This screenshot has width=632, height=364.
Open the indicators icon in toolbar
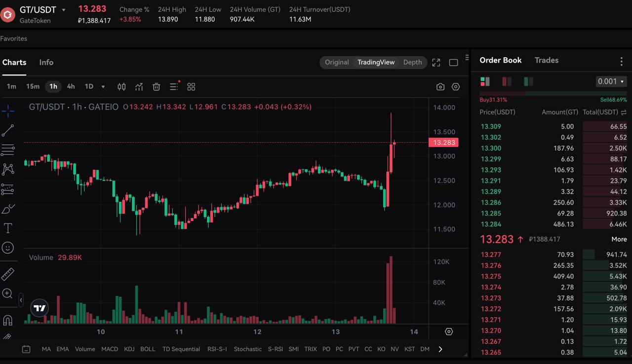[139, 87]
